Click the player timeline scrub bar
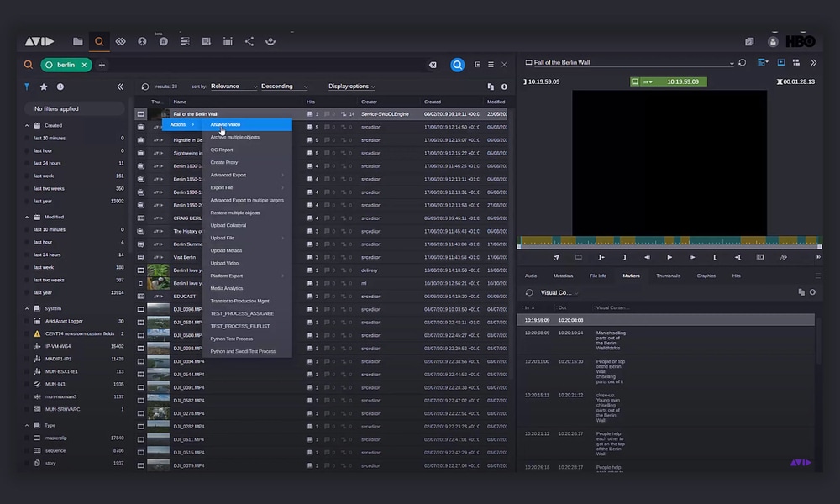Viewport: 840px width, 504px height. [x=669, y=242]
